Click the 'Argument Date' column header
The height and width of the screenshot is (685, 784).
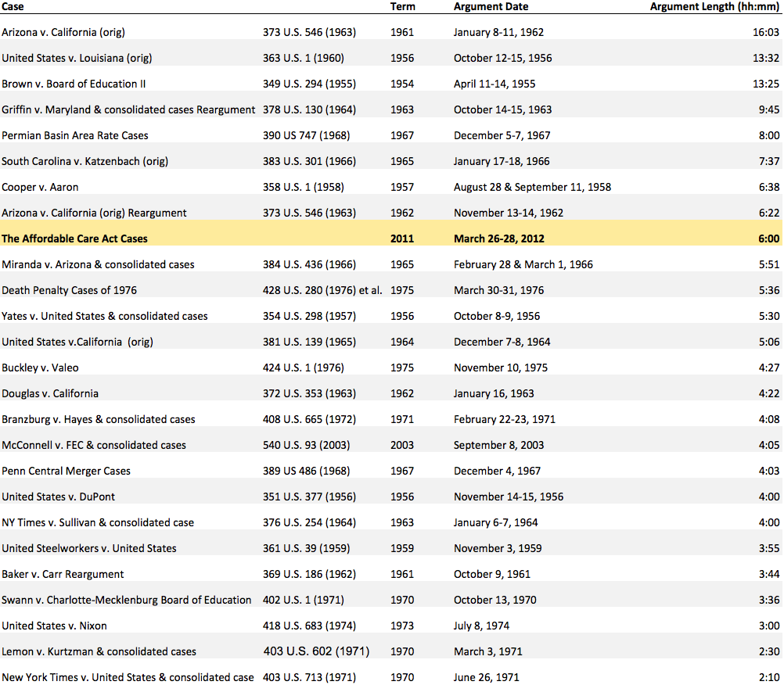point(491,6)
